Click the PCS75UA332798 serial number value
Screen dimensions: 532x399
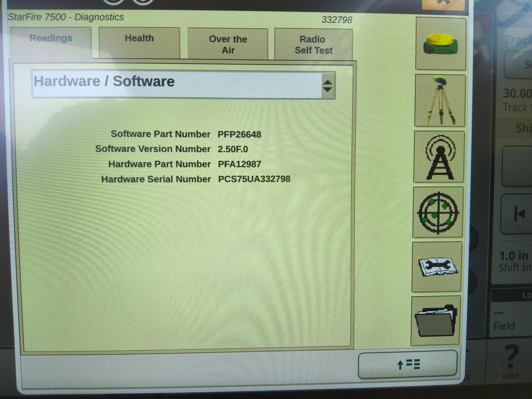254,179
